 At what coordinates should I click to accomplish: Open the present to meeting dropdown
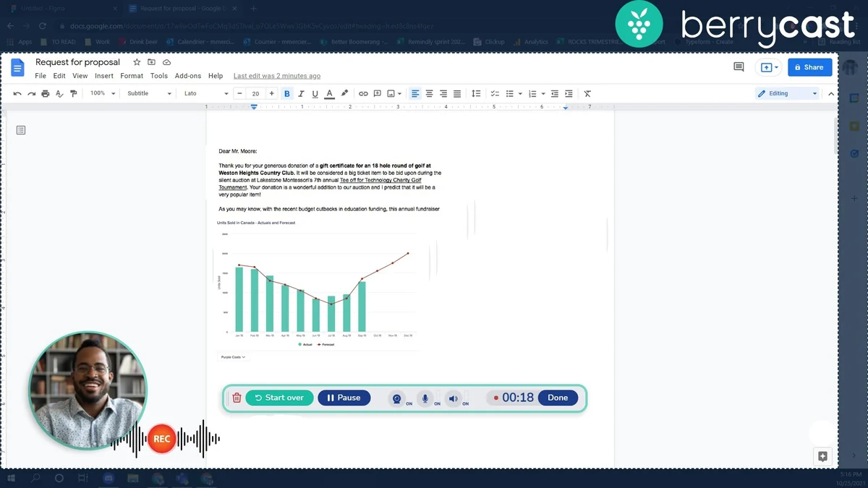[769, 67]
